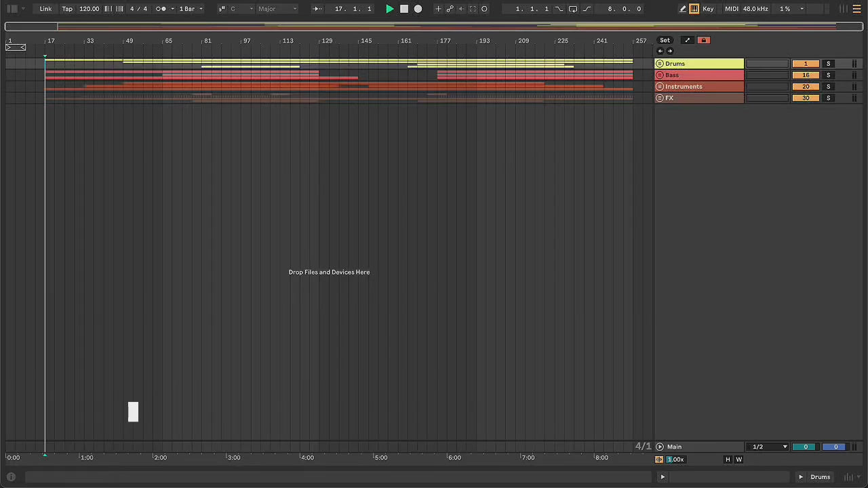Screen dimensions: 868x488
Task: Toggle the Draw Mode pencil icon
Action: pos(683,9)
